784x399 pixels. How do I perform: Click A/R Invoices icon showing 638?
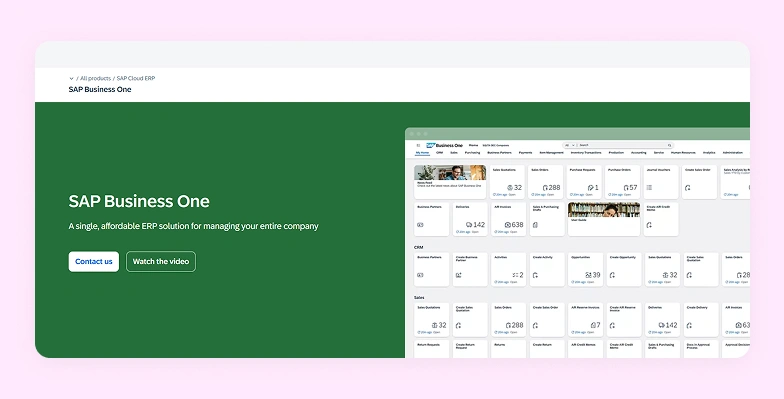[508, 225]
